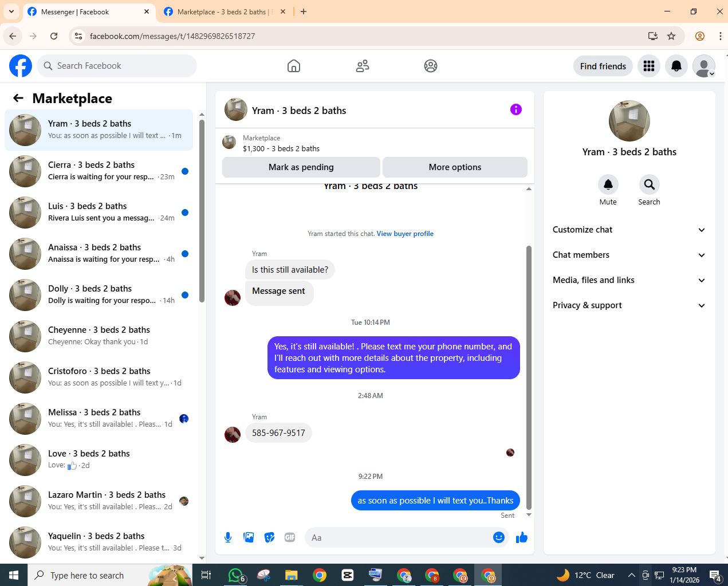Open the Dolly conversation
The width and height of the screenshot is (728, 586).
coord(99,295)
